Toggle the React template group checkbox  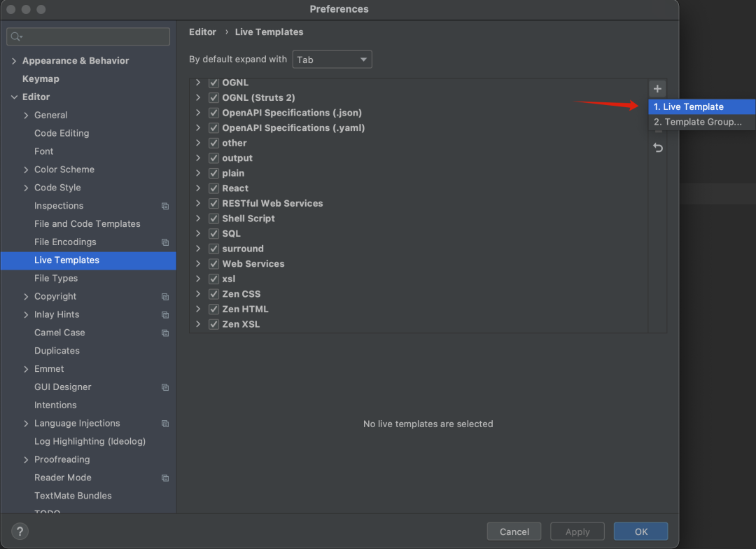coord(213,188)
